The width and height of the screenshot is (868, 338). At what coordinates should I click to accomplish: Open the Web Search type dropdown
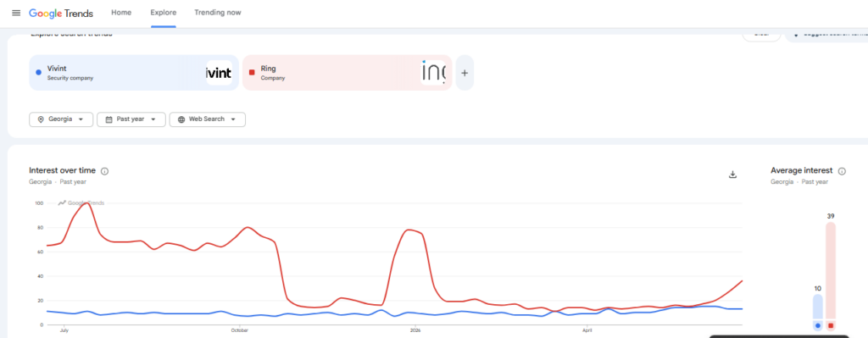click(x=208, y=119)
